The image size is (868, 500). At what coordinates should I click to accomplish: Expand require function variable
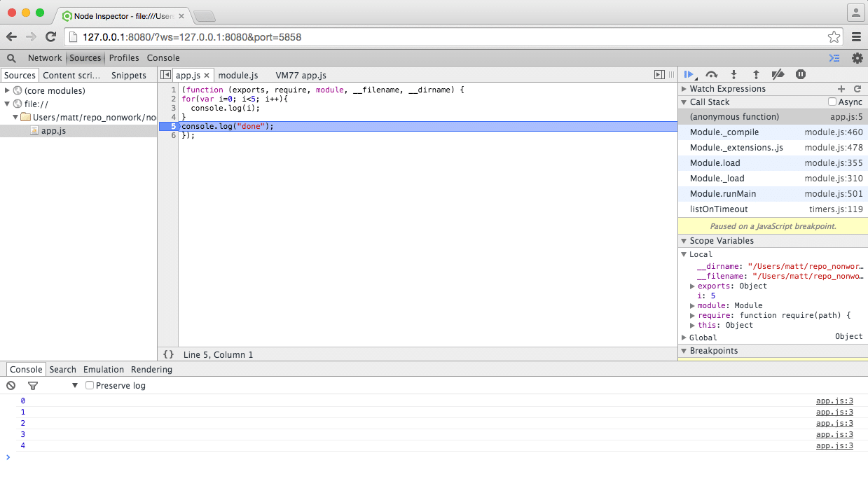coord(693,316)
